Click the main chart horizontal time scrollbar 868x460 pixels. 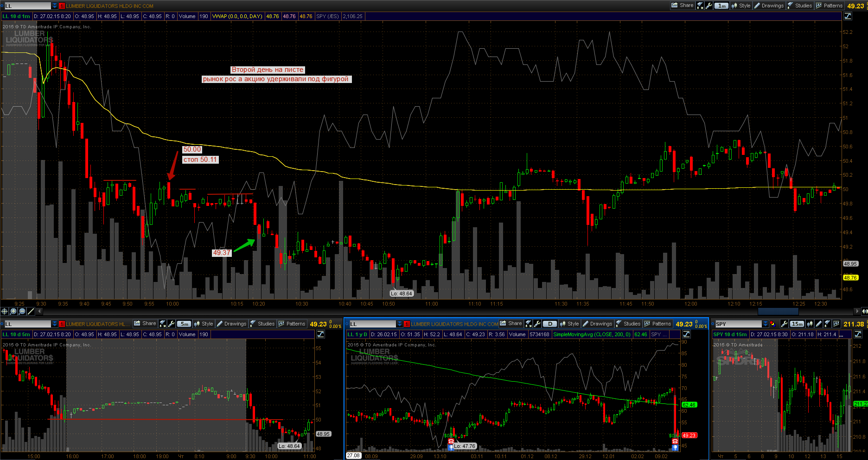[x=778, y=311]
